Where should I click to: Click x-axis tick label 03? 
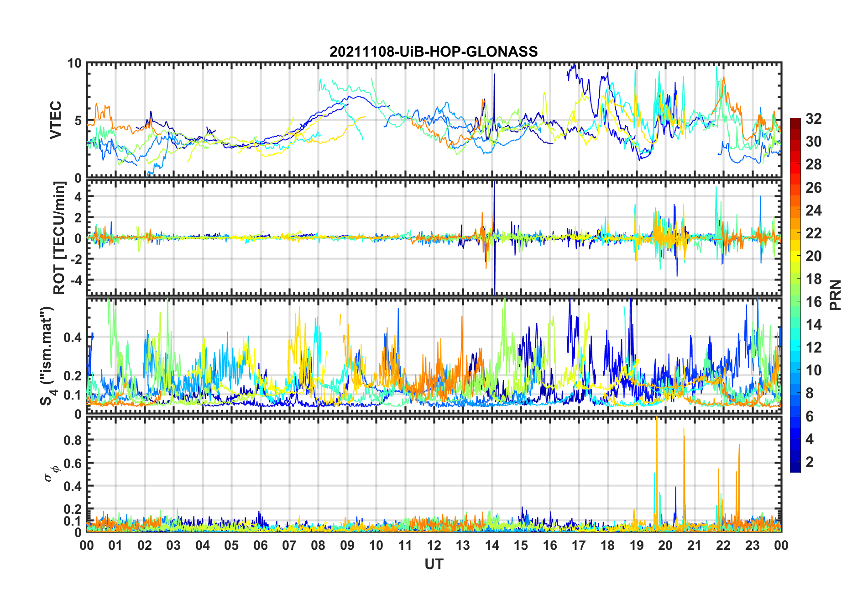(x=173, y=545)
